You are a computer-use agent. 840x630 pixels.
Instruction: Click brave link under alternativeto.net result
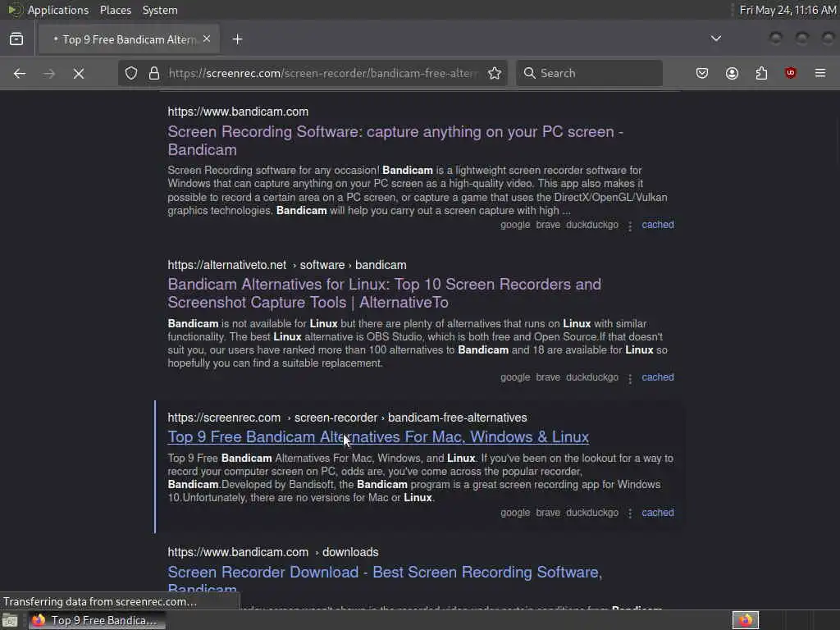(x=548, y=377)
